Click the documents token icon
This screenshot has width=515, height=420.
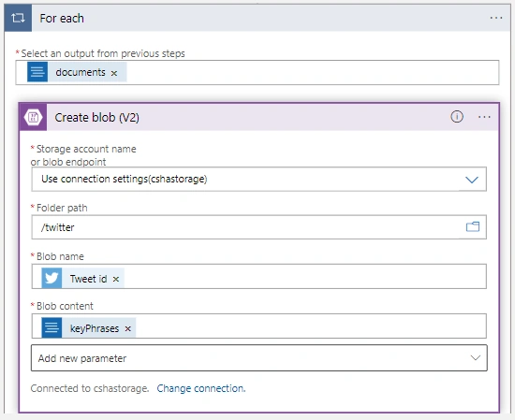pyautogui.click(x=37, y=72)
